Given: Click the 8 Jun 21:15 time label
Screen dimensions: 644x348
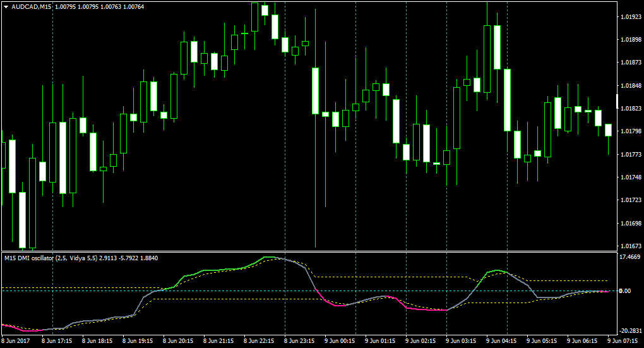Looking at the screenshot, I should [x=218, y=340].
